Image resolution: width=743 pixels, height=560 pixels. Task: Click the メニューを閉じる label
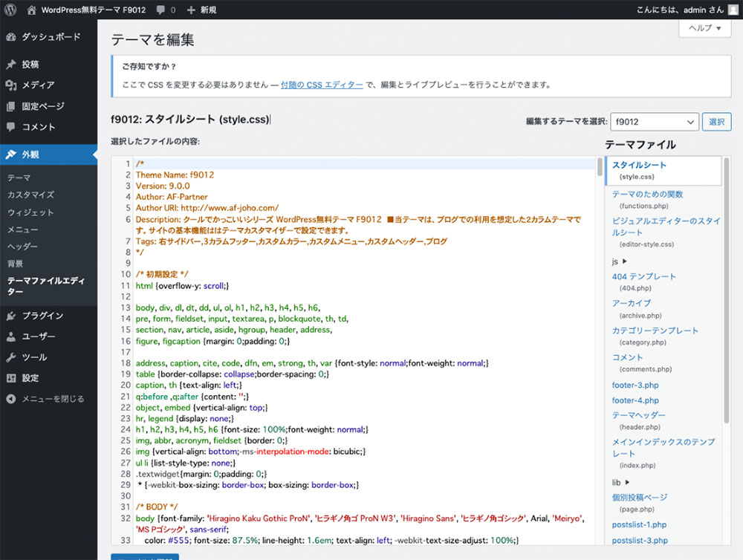point(53,399)
